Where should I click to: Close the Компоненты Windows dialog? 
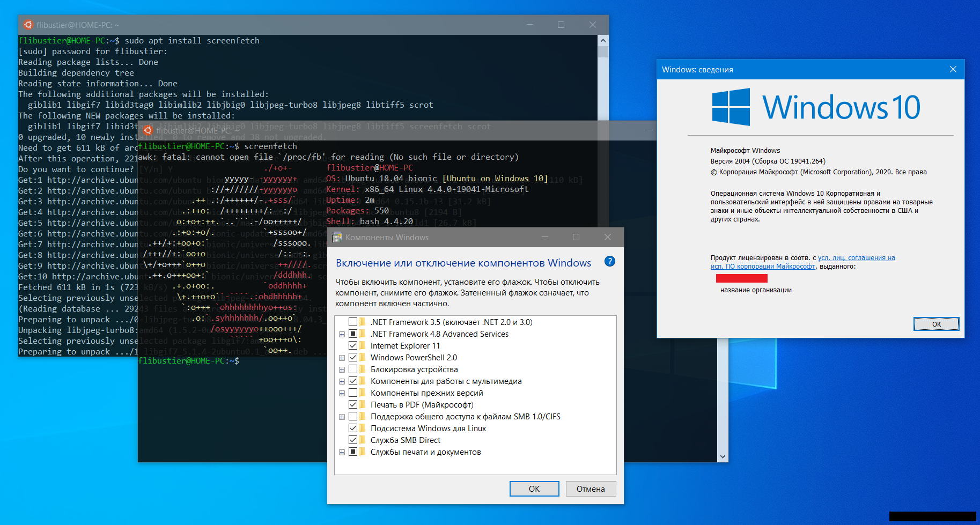point(608,237)
